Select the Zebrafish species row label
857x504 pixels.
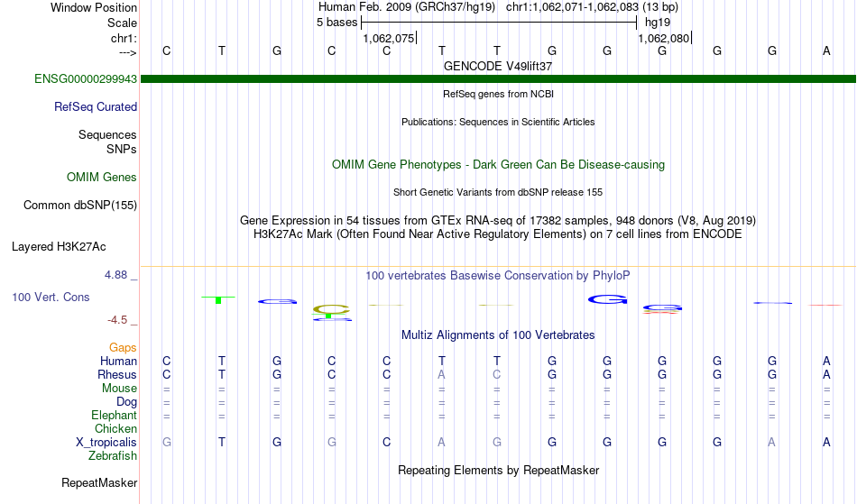click(x=113, y=456)
